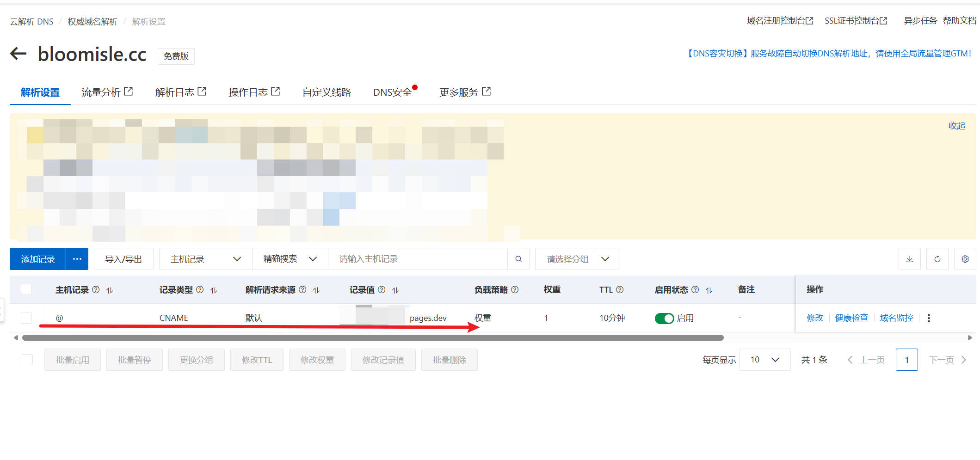Open the per-page count dropdown
Viewport: 980px width, 460px height.
pos(764,360)
